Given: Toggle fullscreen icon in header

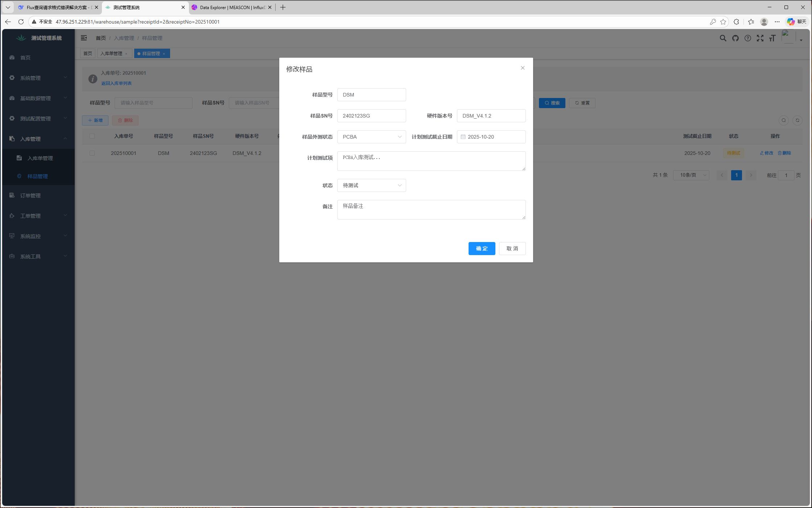Looking at the screenshot, I should tap(760, 38).
